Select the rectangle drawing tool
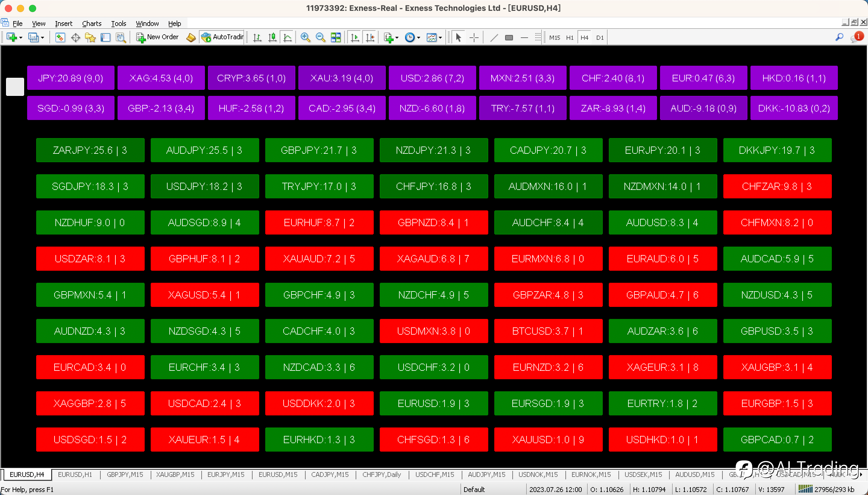Image resolution: width=868 pixels, height=495 pixels. (509, 37)
